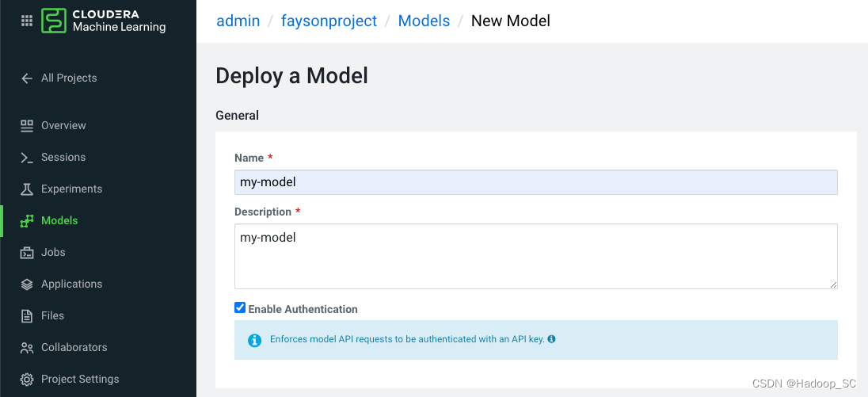The width and height of the screenshot is (868, 397).
Task: Click the Overview dashboard icon
Action: tap(27, 126)
